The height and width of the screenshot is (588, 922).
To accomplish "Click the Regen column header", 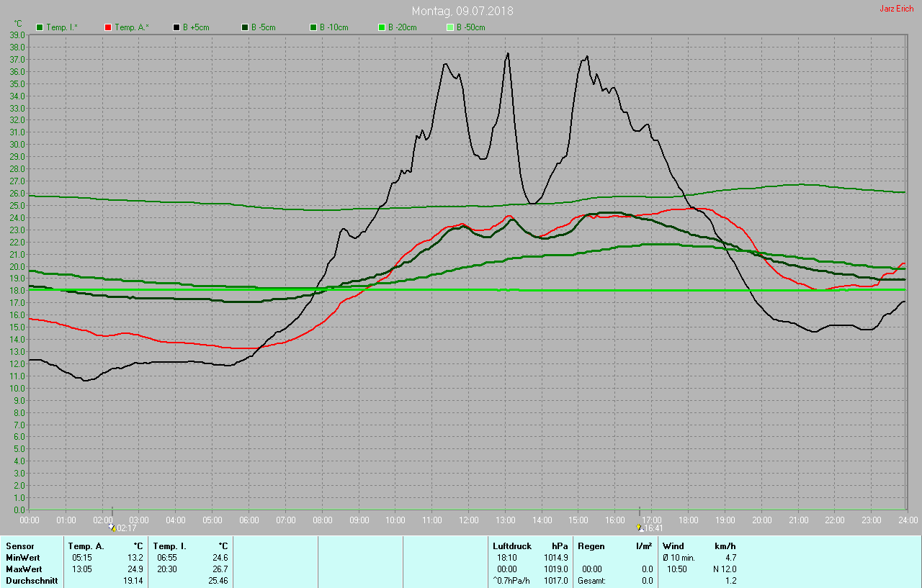I will pyautogui.click(x=591, y=546).
